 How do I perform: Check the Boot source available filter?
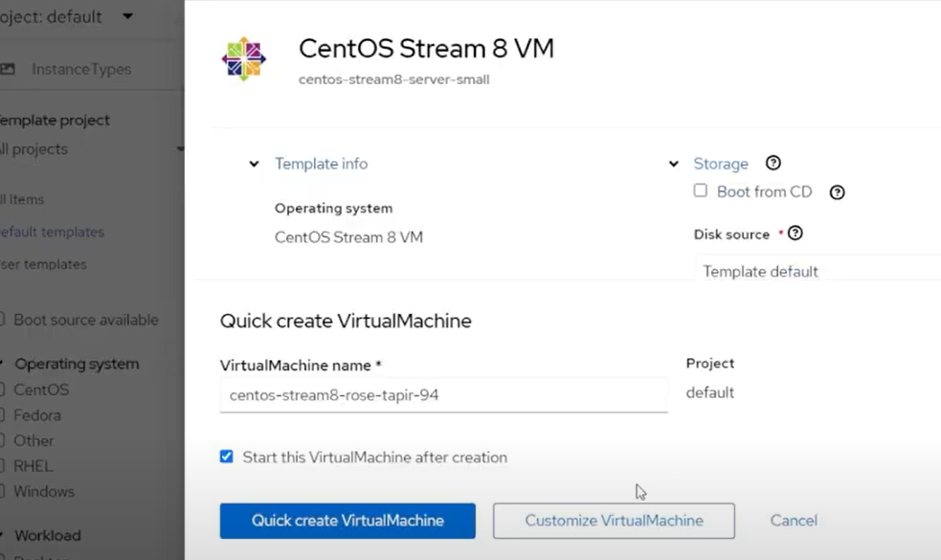(6, 319)
